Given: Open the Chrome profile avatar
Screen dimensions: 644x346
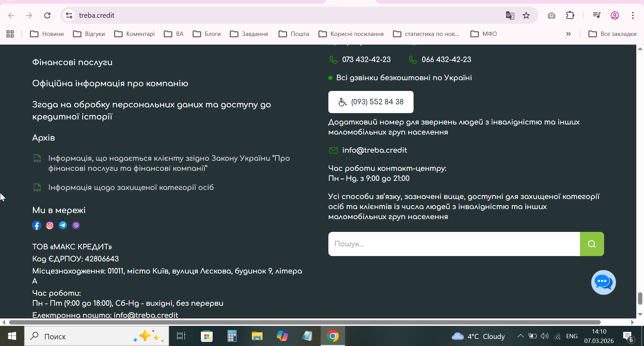Looking at the screenshot, I should [x=615, y=15].
